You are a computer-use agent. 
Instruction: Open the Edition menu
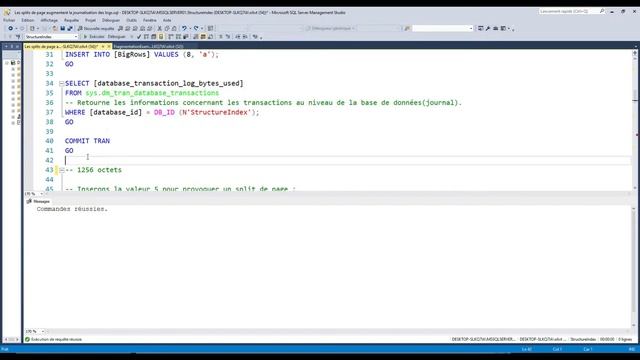pos(28,20)
